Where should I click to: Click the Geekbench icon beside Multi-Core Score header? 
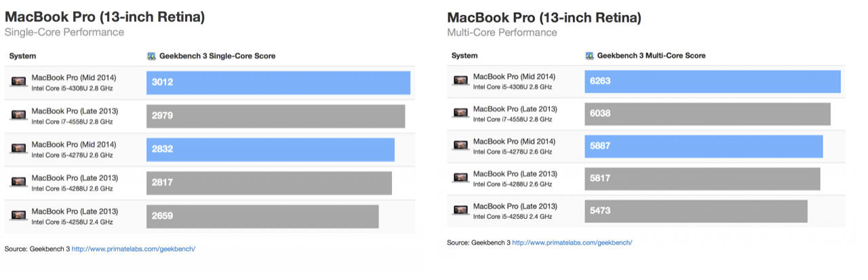(590, 56)
